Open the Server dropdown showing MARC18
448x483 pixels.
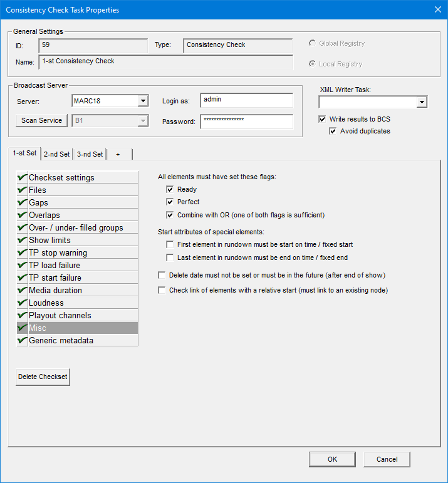(143, 101)
